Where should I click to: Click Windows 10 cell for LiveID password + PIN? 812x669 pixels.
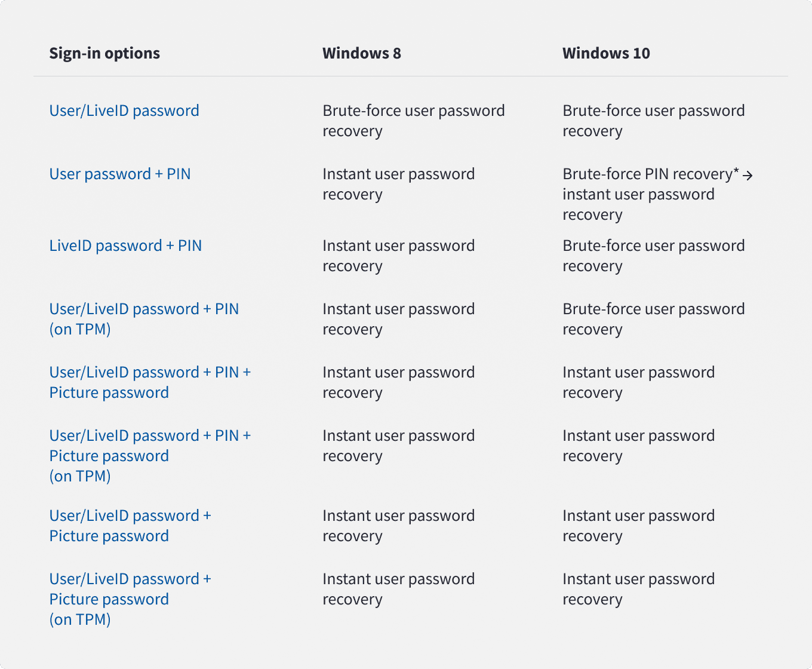(654, 256)
